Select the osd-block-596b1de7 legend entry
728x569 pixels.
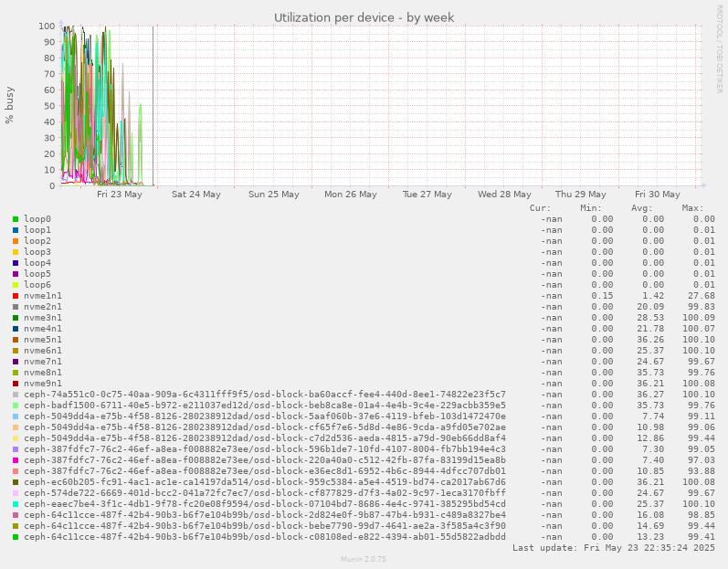[x=265, y=449]
